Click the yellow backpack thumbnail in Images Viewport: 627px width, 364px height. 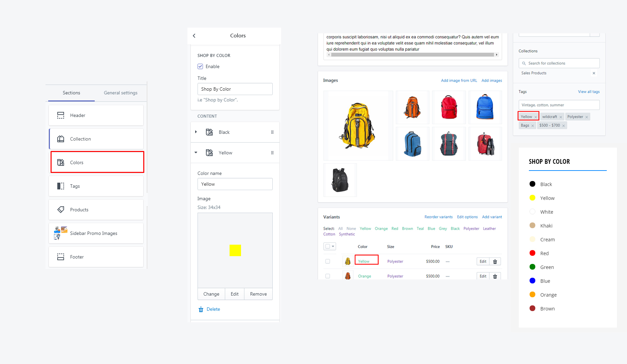tap(358, 125)
